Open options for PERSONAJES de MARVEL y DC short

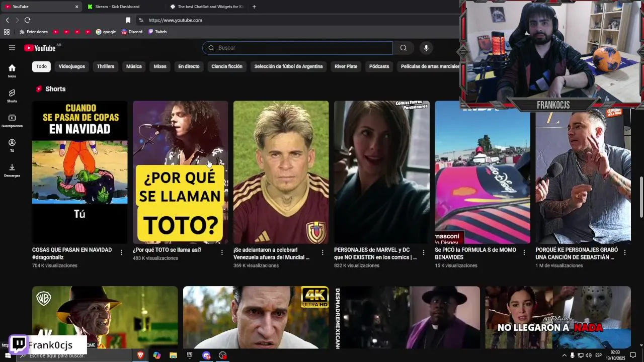click(423, 252)
